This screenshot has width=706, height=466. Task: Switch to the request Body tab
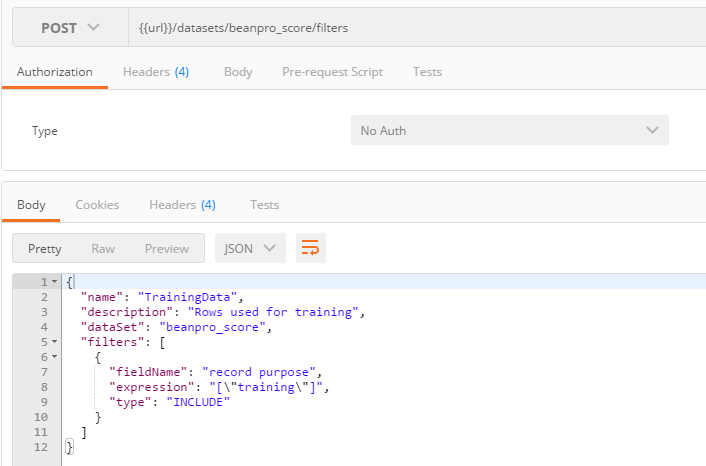tap(238, 72)
